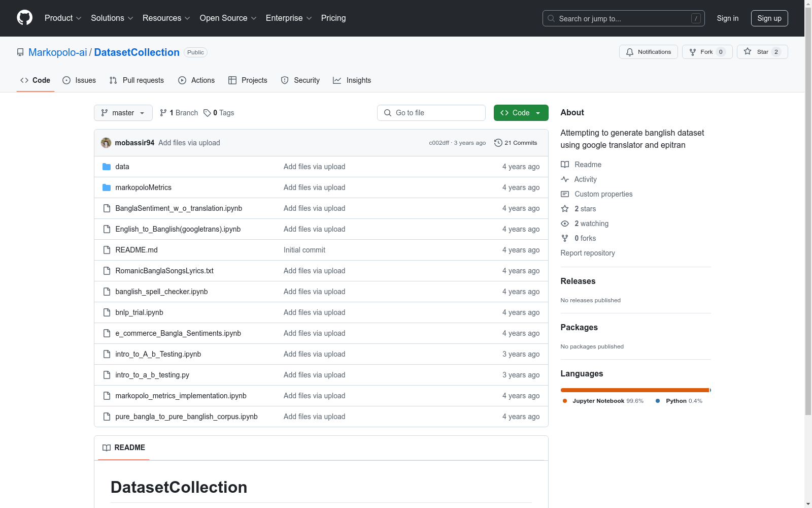Open the DatasetCollection repository link
The width and height of the screenshot is (812, 508).
point(137,52)
